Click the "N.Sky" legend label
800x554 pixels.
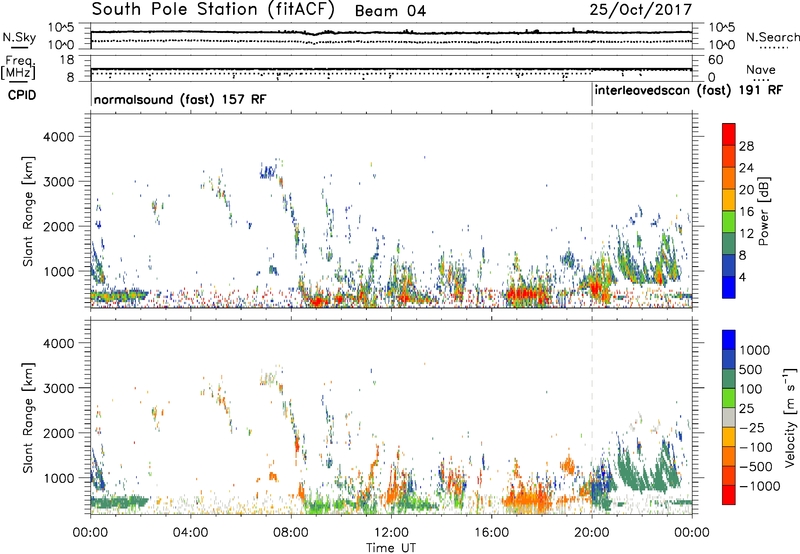(x=19, y=37)
